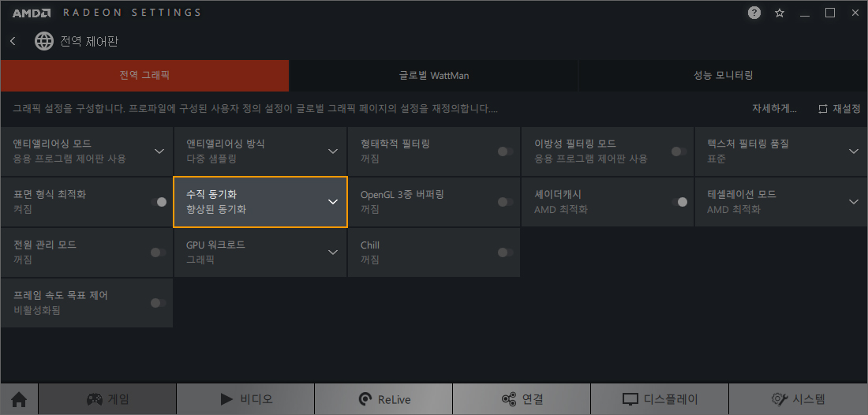Click the 표준 value under 텍스처 필터링 품질

(716, 159)
